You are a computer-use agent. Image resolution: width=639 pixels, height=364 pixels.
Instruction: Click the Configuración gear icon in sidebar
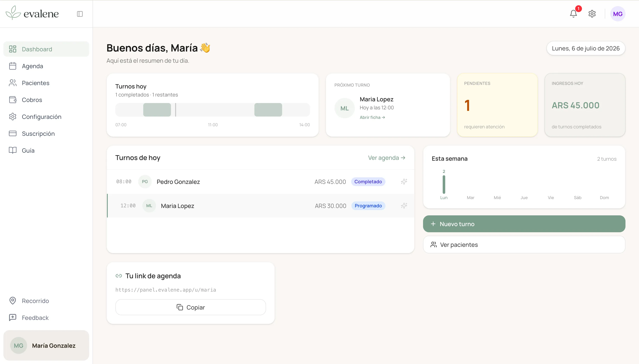12,117
